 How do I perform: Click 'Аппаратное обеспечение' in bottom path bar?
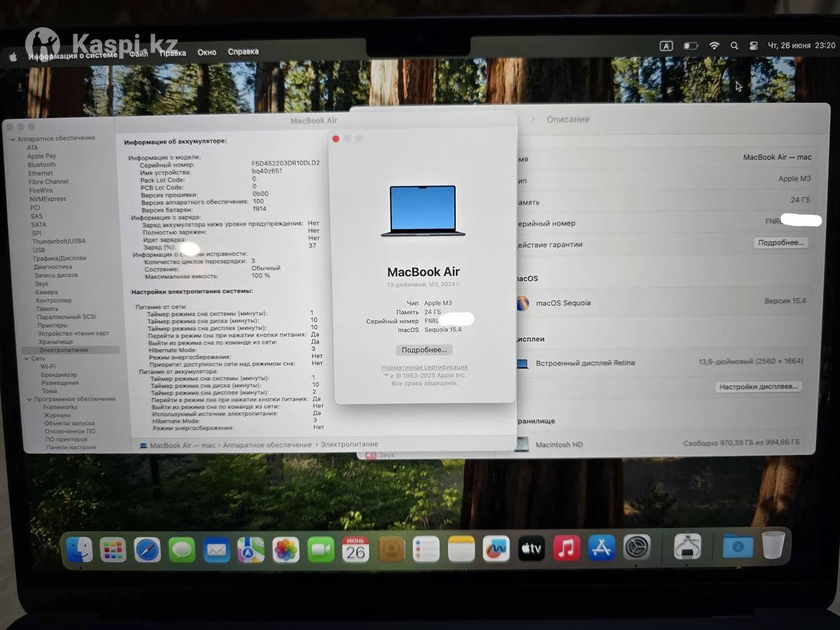[x=267, y=444]
